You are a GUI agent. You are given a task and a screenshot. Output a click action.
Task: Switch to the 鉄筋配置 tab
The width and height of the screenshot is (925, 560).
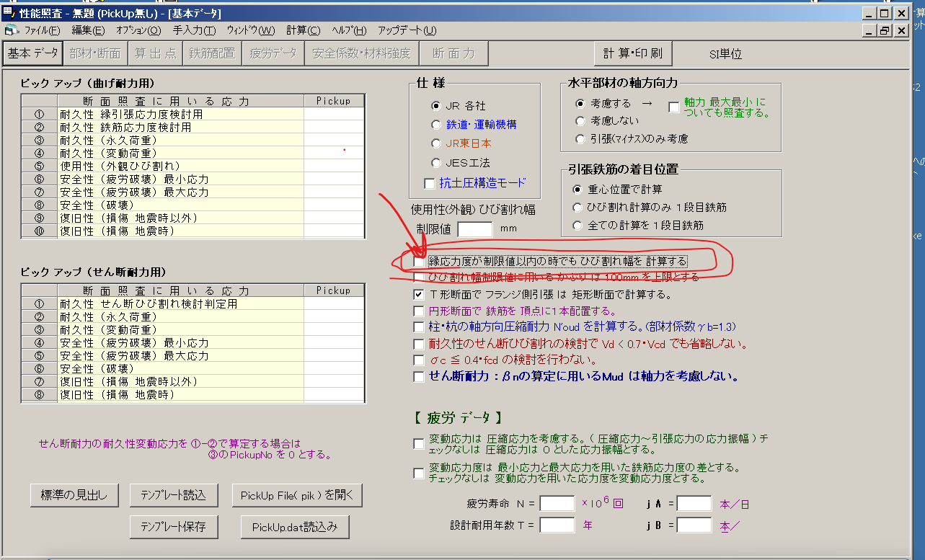211,53
